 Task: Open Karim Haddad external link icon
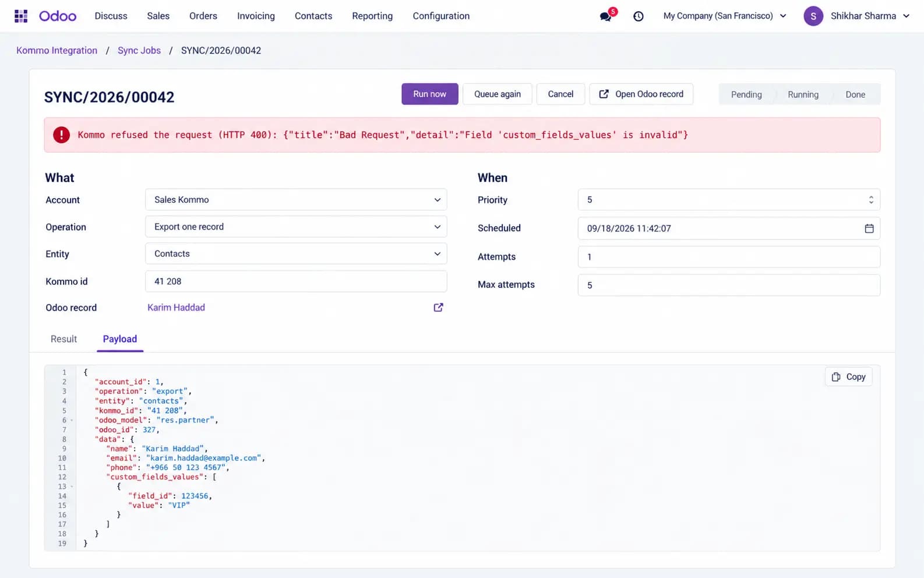438,308
